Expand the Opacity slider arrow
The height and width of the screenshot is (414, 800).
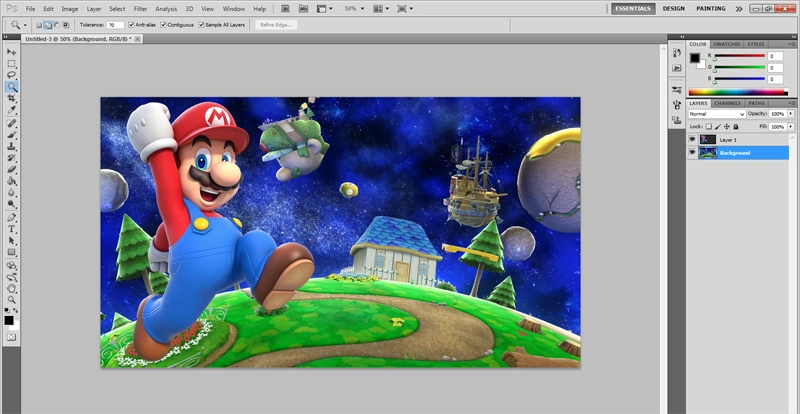(x=791, y=114)
